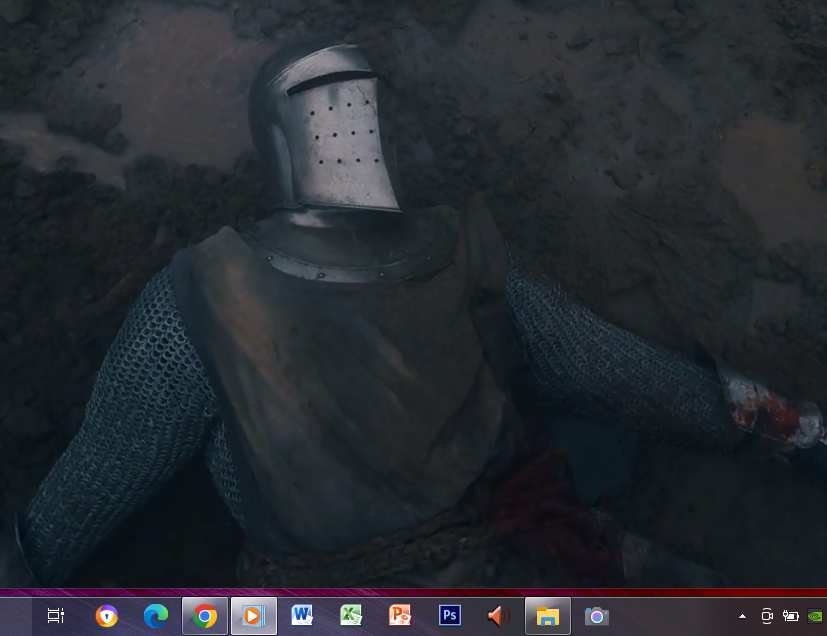Image resolution: width=827 pixels, height=636 pixels.
Task: Open Microsoft Edge from the taskbar
Action: coord(156,616)
